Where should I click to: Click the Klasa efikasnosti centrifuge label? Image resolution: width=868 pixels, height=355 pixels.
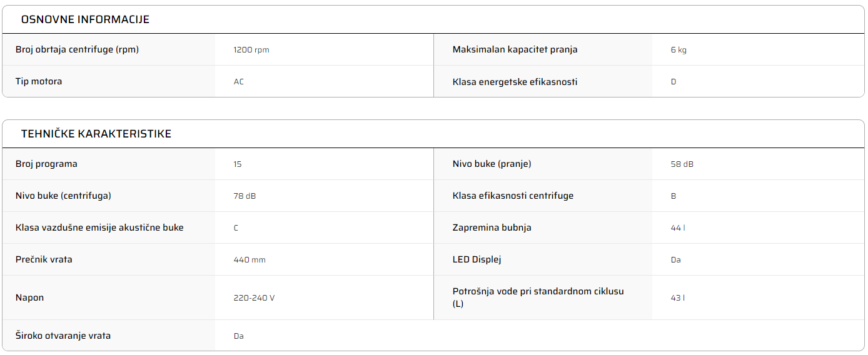(513, 196)
